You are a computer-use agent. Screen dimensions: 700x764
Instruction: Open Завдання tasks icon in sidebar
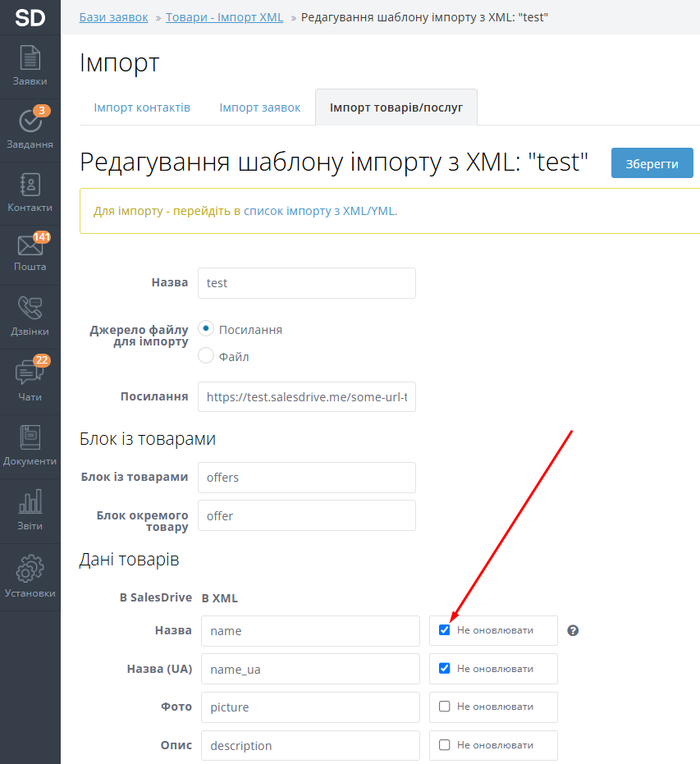(x=30, y=129)
